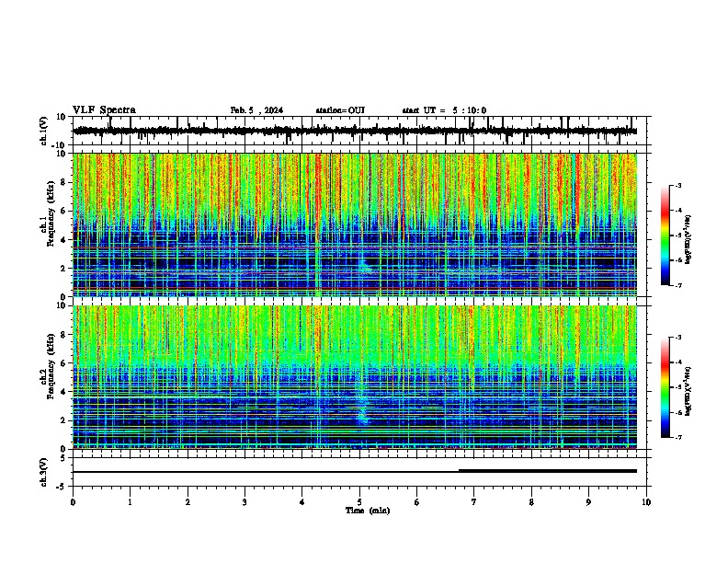Click the "5" tick on the time axis
The height and width of the screenshot is (563, 728).
[x=359, y=502]
